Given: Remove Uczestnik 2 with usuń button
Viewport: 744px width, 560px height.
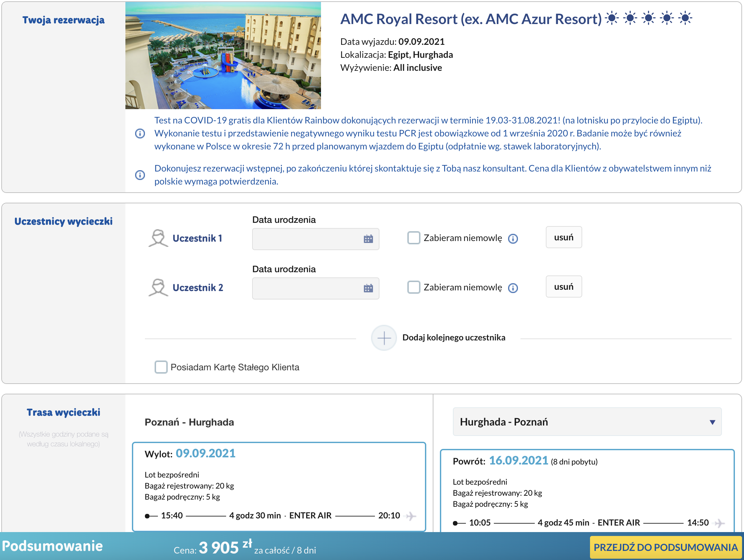Looking at the screenshot, I should tap(564, 286).
